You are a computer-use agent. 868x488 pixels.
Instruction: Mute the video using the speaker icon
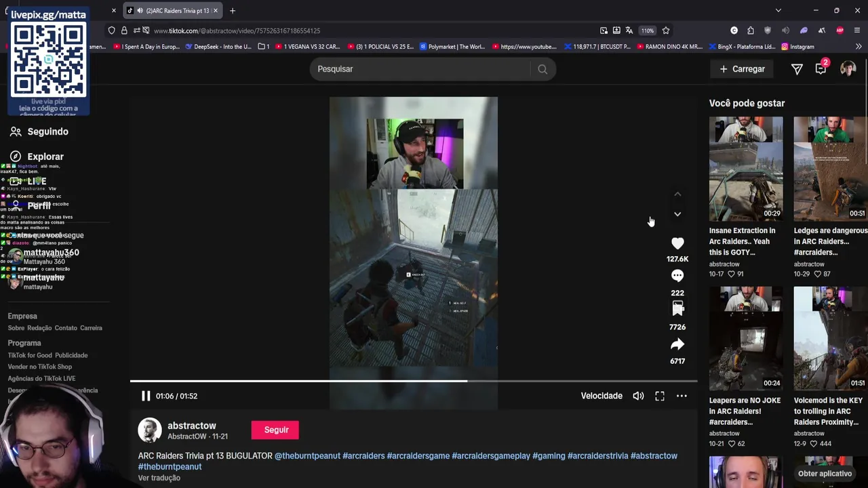click(638, 396)
